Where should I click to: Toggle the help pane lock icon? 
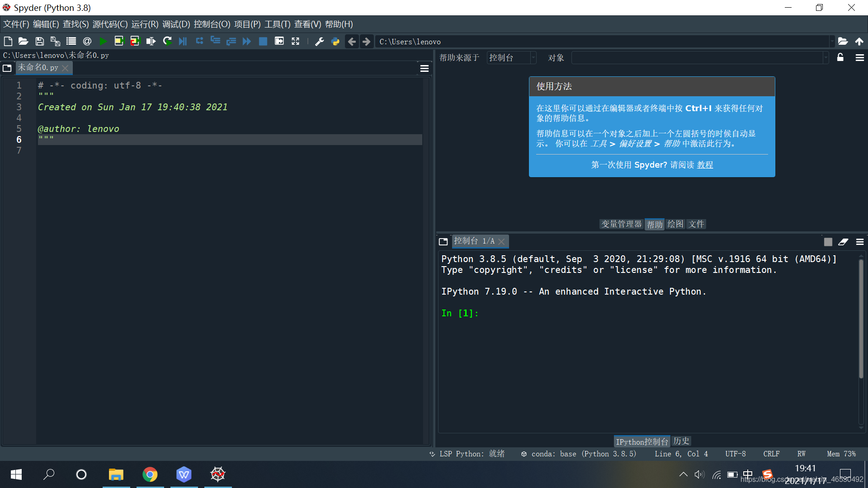click(x=840, y=57)
